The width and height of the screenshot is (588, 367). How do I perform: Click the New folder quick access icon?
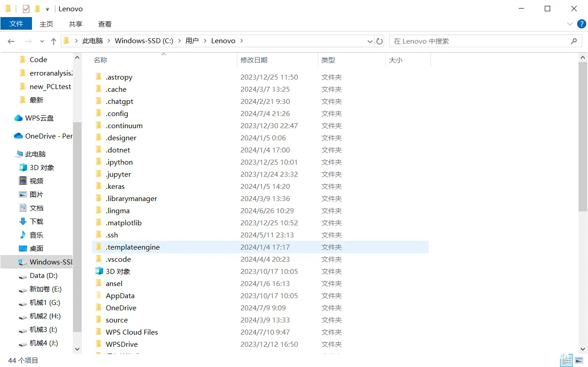[x=37, y=9]
